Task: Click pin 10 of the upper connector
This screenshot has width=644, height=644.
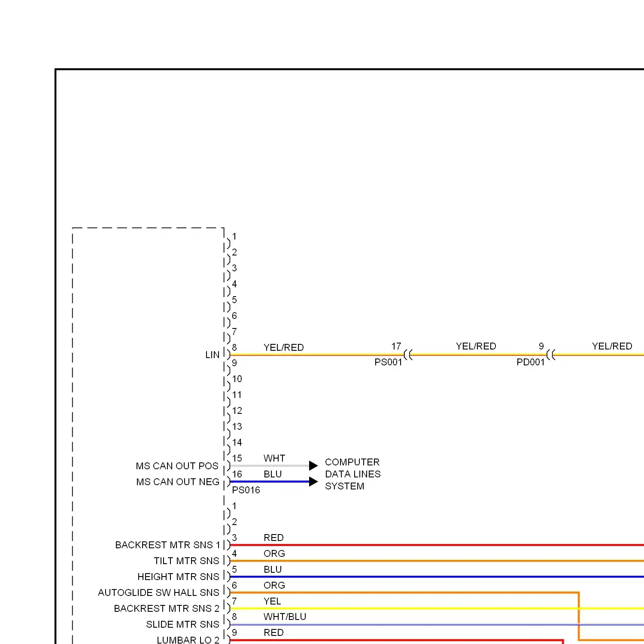Action: (x=237, y=379)
